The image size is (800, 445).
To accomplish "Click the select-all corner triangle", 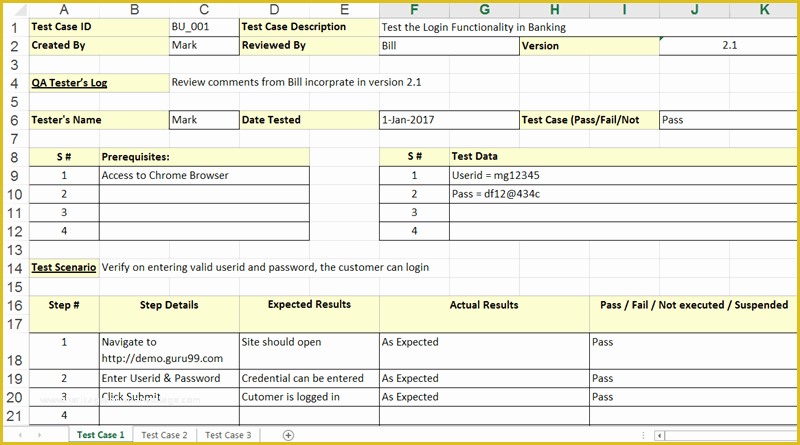I will [20, 9].
